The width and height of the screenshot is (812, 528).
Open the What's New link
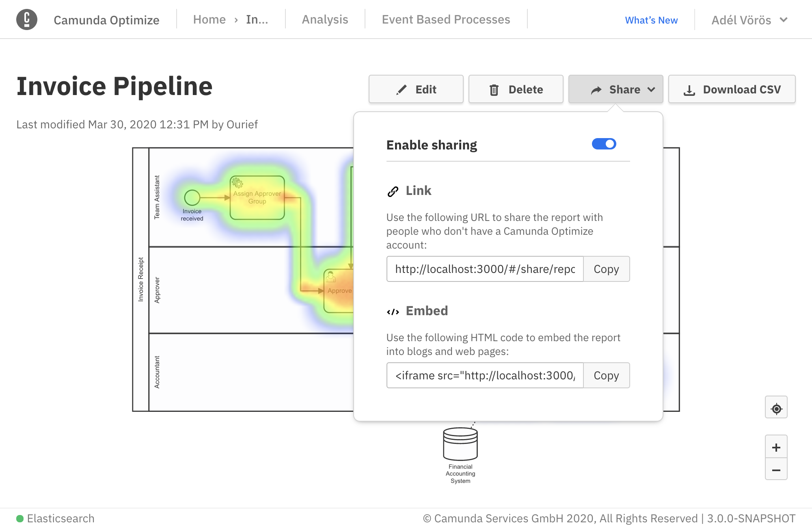[x=651, y=20]
